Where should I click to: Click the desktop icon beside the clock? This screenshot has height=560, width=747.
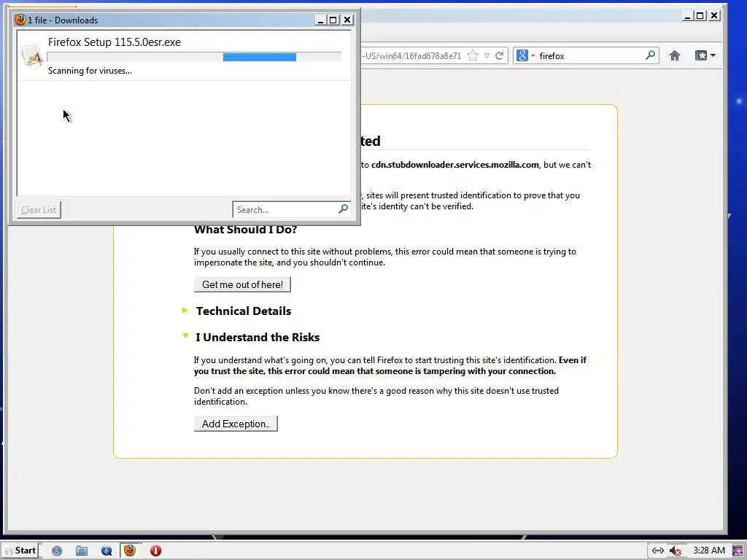point(738,551)
